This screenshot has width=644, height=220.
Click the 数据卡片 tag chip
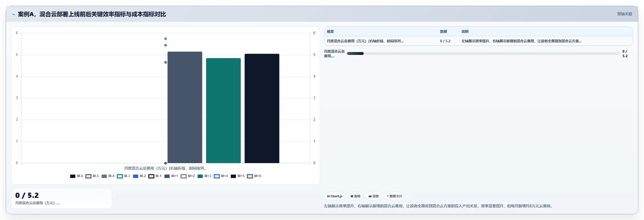tap(394, 196)
